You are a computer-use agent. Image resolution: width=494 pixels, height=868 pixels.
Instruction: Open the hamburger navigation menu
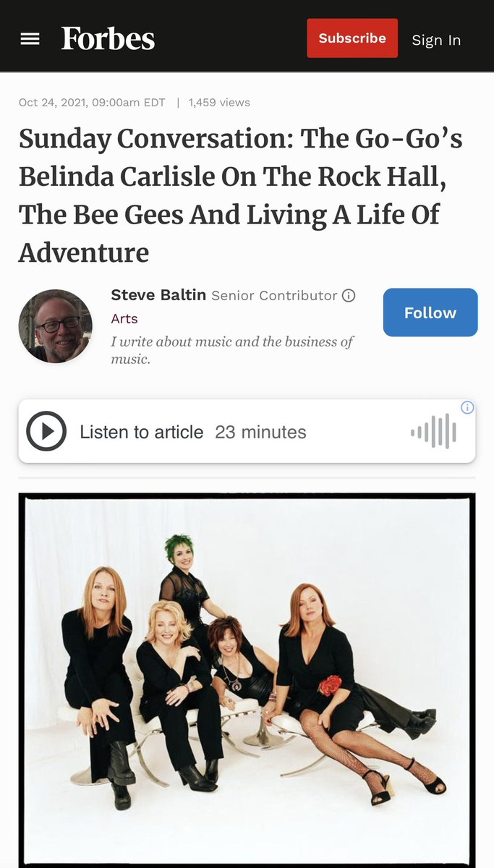(x=30, y=39)
